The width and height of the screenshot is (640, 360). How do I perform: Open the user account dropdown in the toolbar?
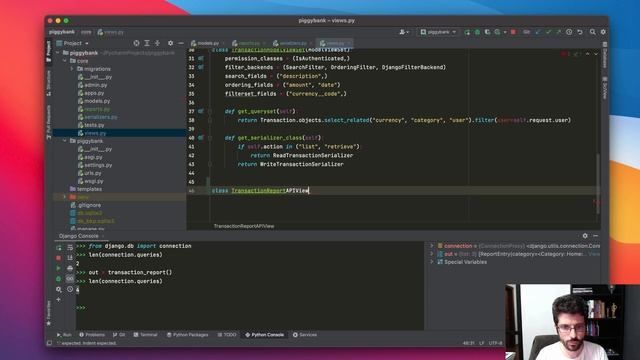tap(404, 32)
